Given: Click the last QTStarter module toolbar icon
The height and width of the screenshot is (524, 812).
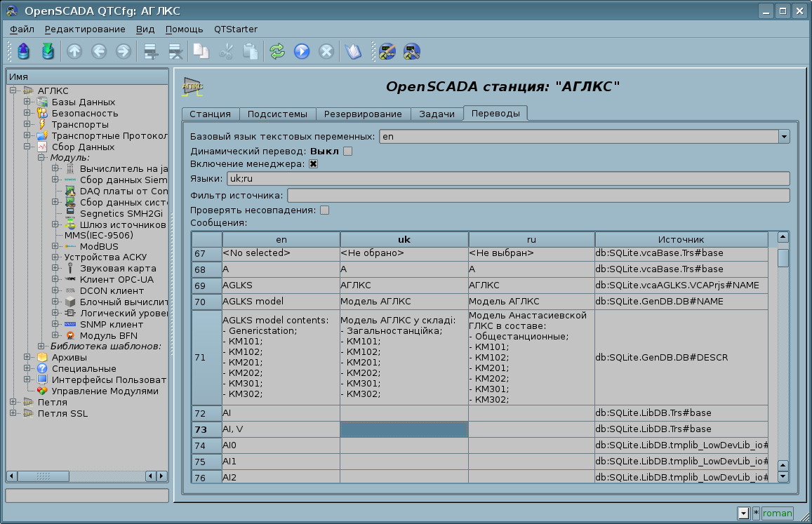Looking at the screenshot, I should (x=412, y=51).
